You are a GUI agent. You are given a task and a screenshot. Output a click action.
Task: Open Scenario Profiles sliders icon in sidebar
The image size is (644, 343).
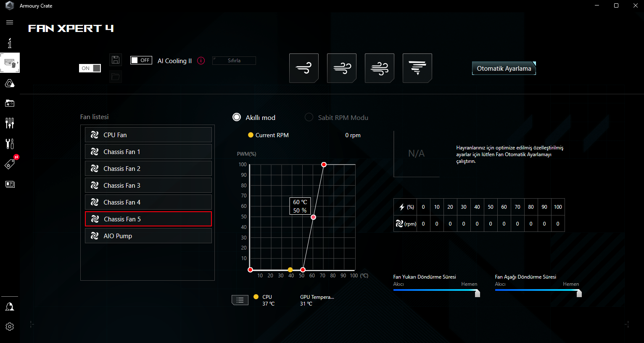point(10,123)
